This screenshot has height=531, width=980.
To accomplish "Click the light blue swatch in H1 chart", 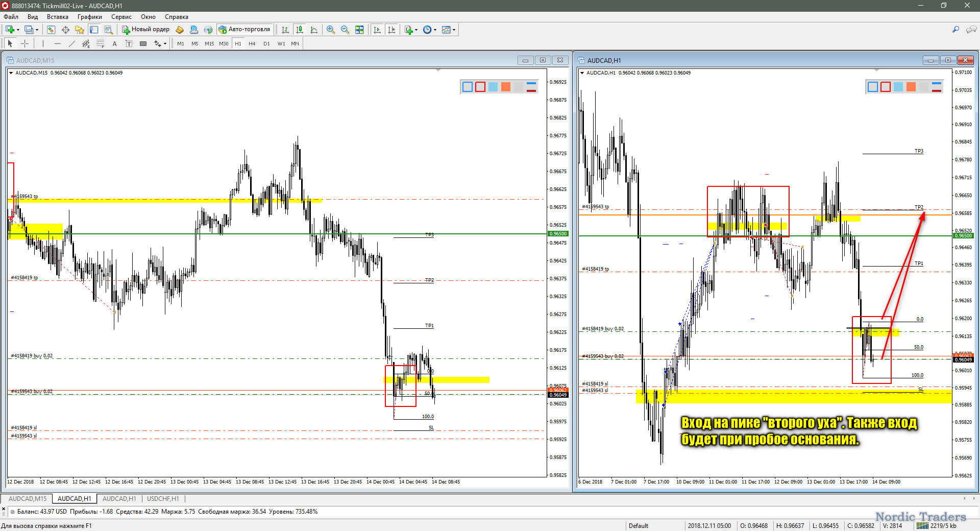I will pos(898,87).
